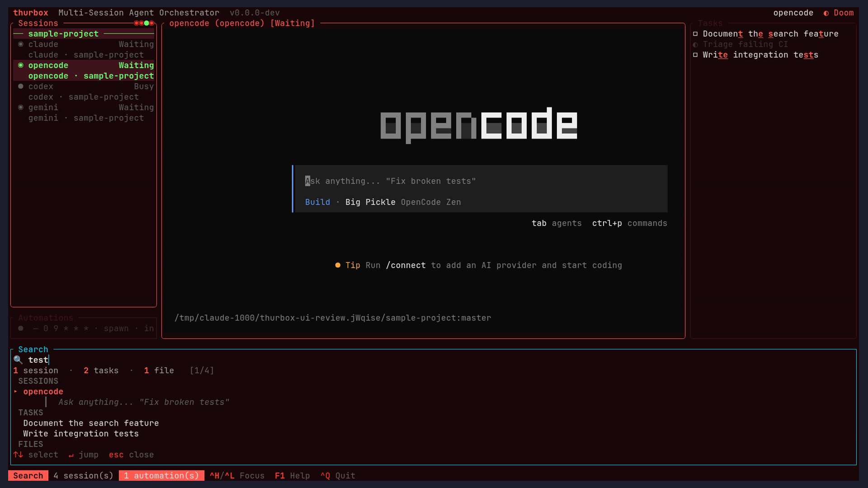Image resolution: width=868 pixels, height=488 pixels.
Task: Focus the Search panel title
Action: 33,350
